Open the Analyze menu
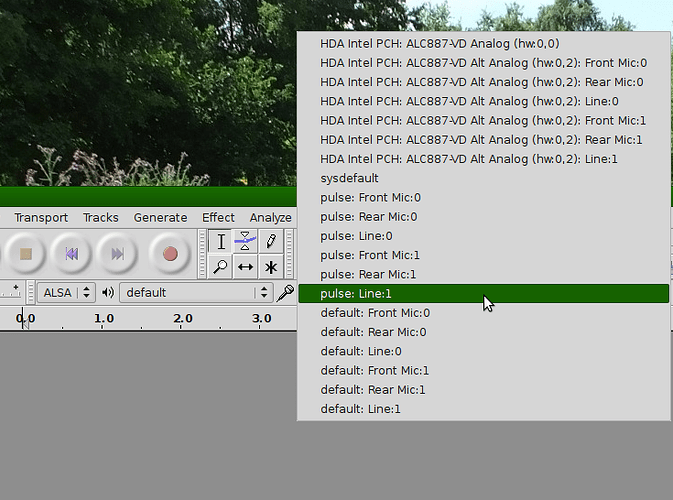The image size is (673, 500). pyautogui.click(x=270, y=218)
